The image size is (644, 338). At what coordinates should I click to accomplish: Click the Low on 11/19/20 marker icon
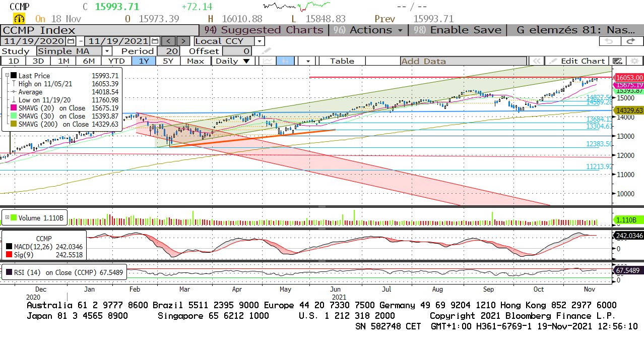click(x=14, y=100)
